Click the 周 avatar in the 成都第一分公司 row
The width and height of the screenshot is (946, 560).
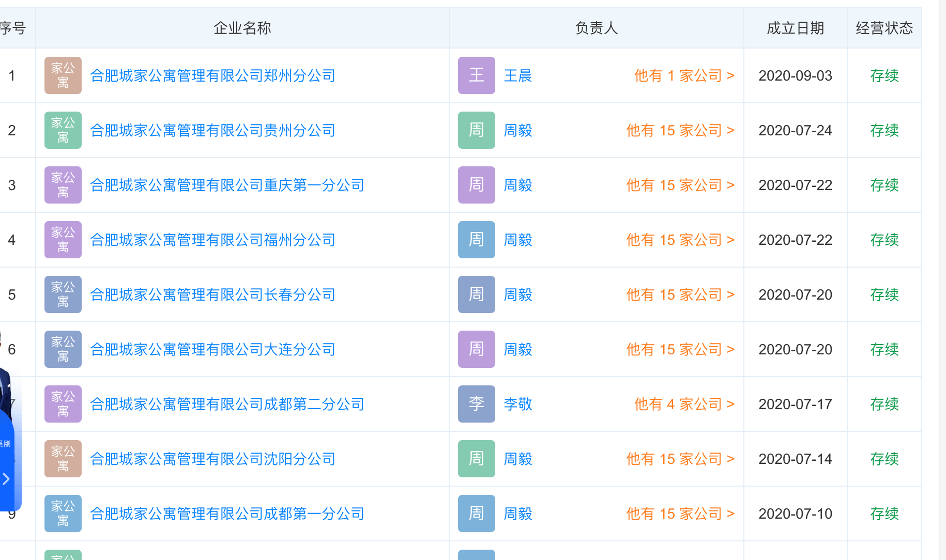pos(477,514)
